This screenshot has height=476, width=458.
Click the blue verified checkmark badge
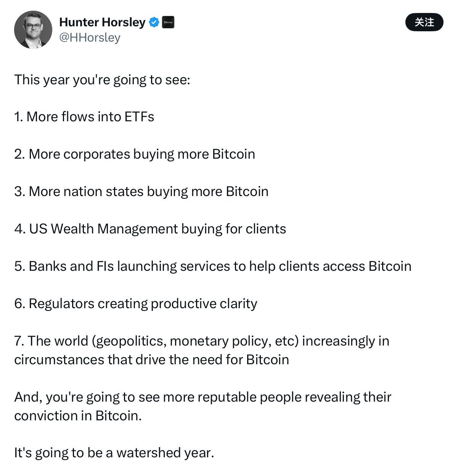click(x=154, y=22)
